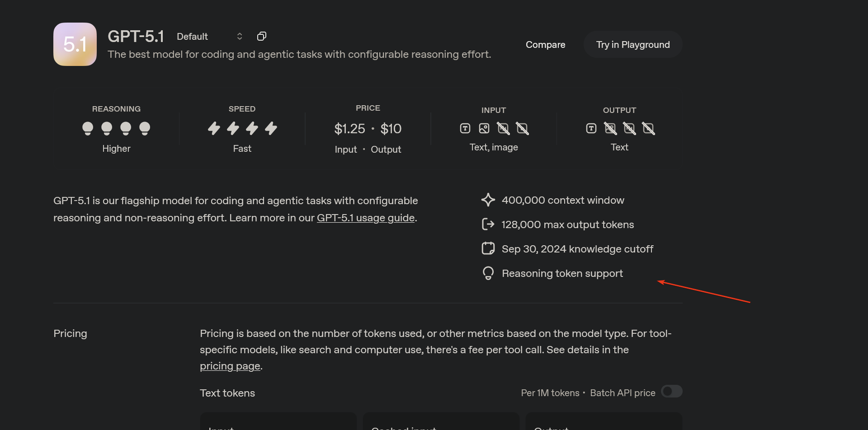Click the knowledge cutoff calendar icon
This screenshot has width=868, height=430.
pos(488,248)
